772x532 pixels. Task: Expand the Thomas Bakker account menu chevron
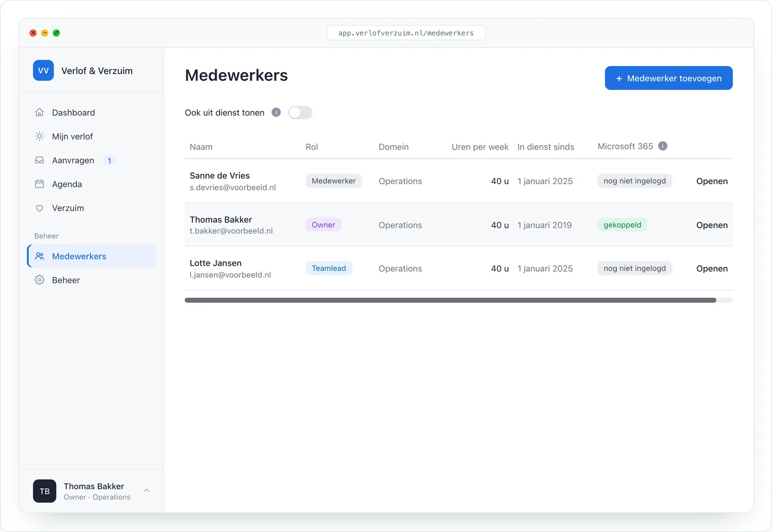point(147,491)
